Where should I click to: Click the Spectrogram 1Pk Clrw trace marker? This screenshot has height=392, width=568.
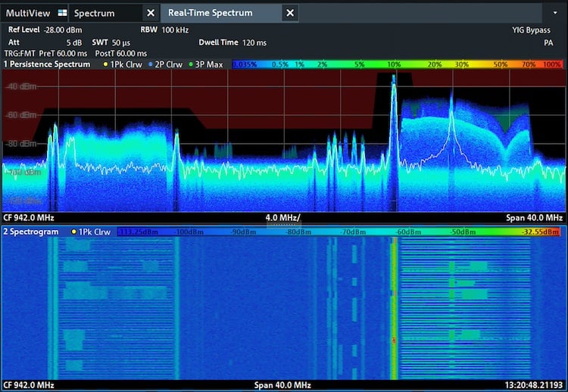pyautogui.click(x=91, y=232)
